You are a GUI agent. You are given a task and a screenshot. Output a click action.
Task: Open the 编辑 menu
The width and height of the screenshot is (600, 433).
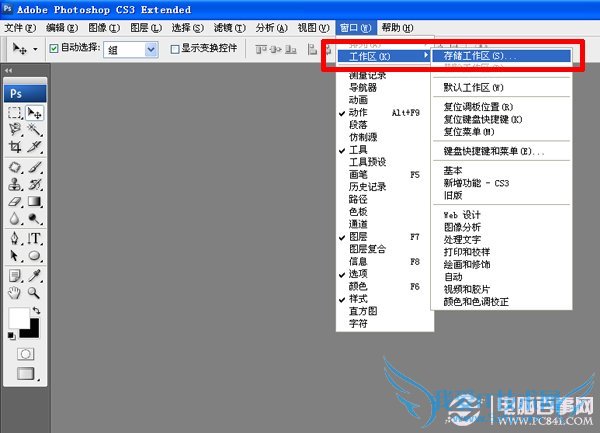point(62,28)
